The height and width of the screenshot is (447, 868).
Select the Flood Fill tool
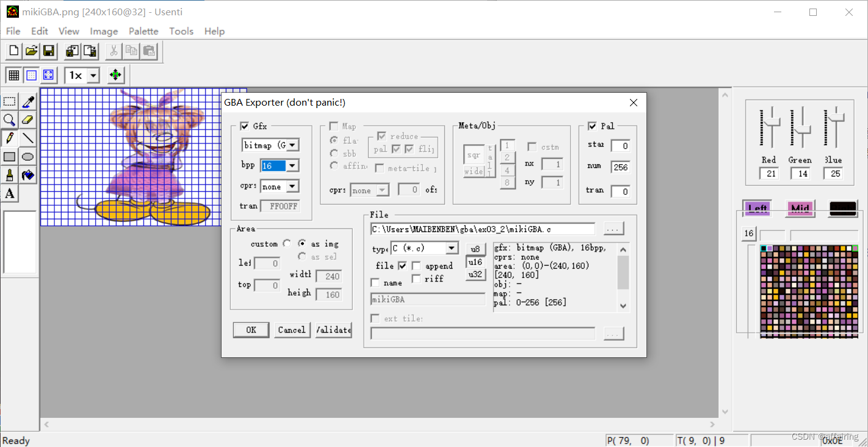27,175
